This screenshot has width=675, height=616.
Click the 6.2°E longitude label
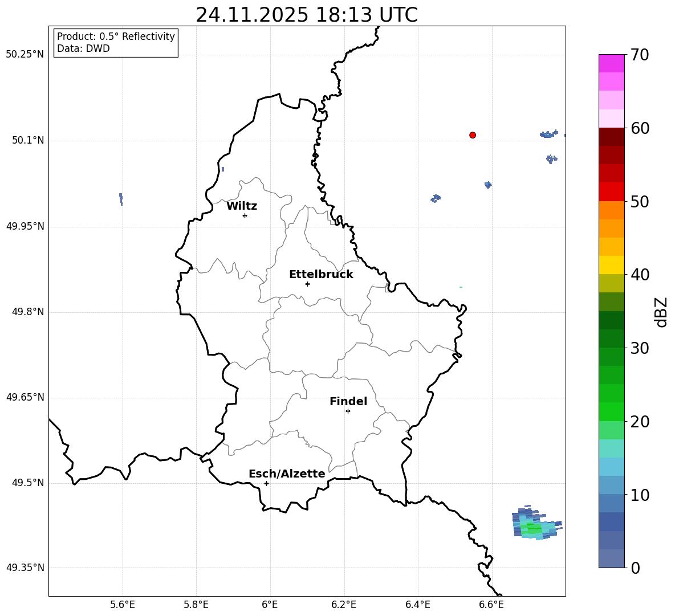coord(344,605)
